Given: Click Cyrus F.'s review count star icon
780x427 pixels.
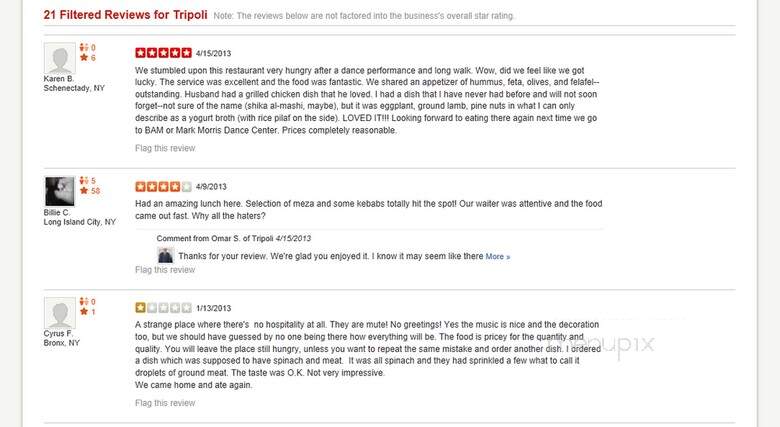Looking at the screenshot, I should click(84, 312).
